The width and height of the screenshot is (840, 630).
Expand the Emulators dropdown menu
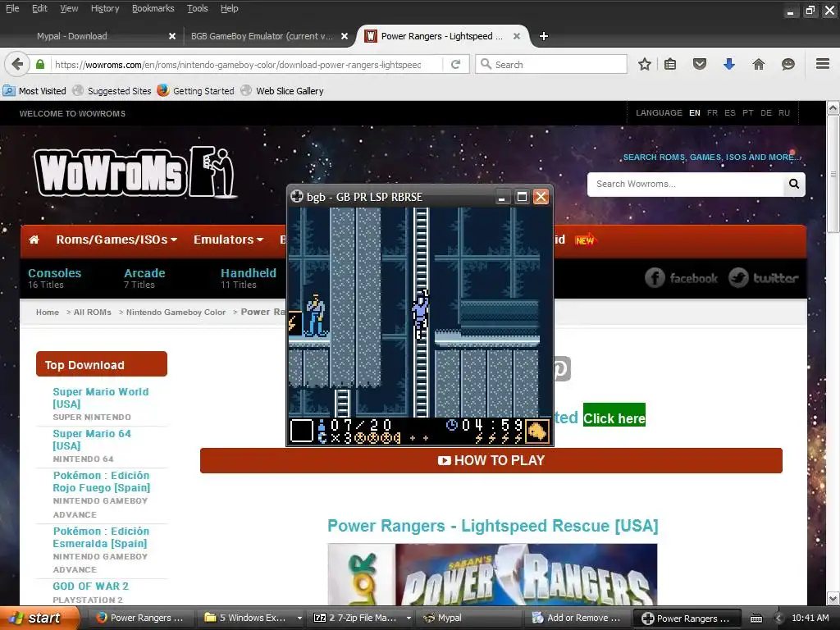[x=228, y=240]
